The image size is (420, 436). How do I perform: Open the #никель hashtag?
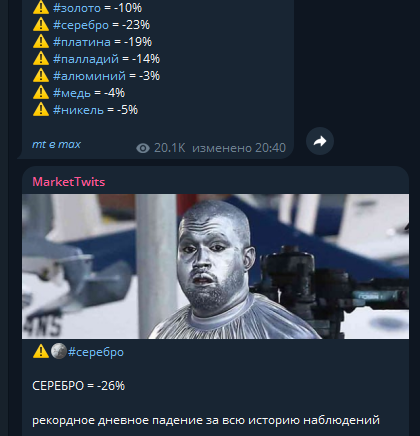tap(78, 110)
